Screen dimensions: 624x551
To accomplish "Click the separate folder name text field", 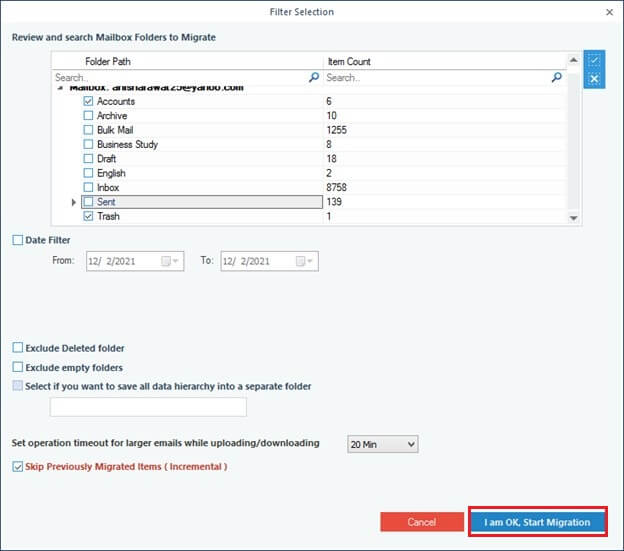I will point(148,406).
